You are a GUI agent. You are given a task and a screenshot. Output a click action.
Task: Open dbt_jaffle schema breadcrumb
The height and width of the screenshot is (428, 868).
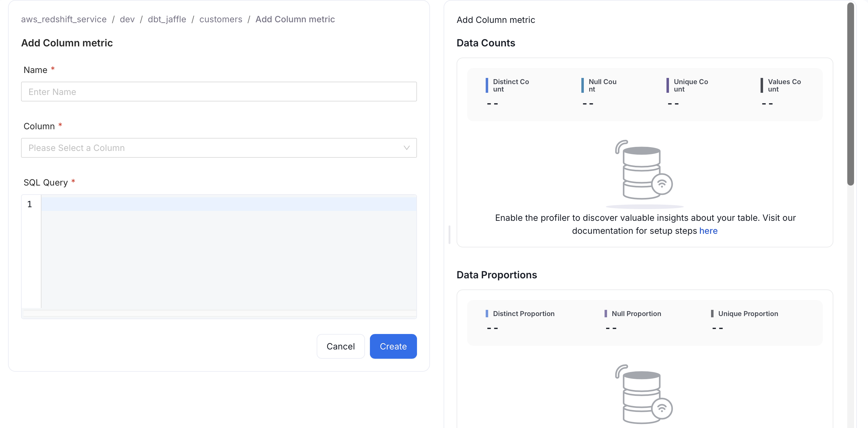[167, 19]
